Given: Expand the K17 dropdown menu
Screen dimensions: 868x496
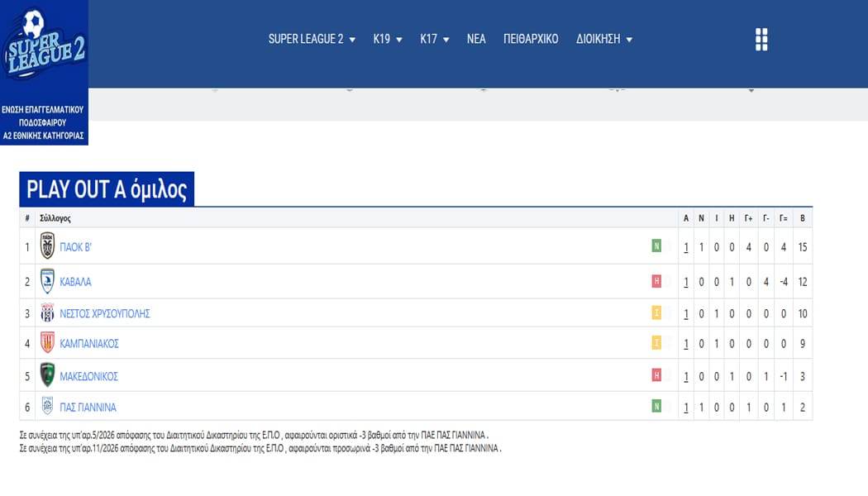Looking at the screenshot, I should click(435, 39).
